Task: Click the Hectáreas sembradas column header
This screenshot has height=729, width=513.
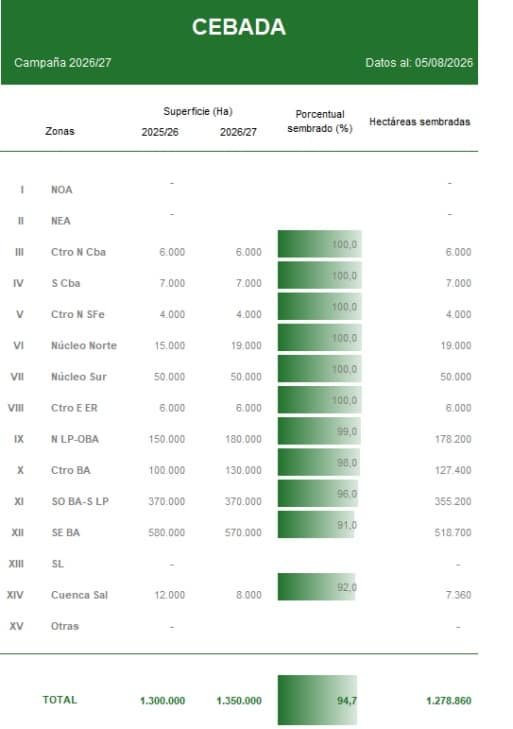Action: [x=420, y=122]
